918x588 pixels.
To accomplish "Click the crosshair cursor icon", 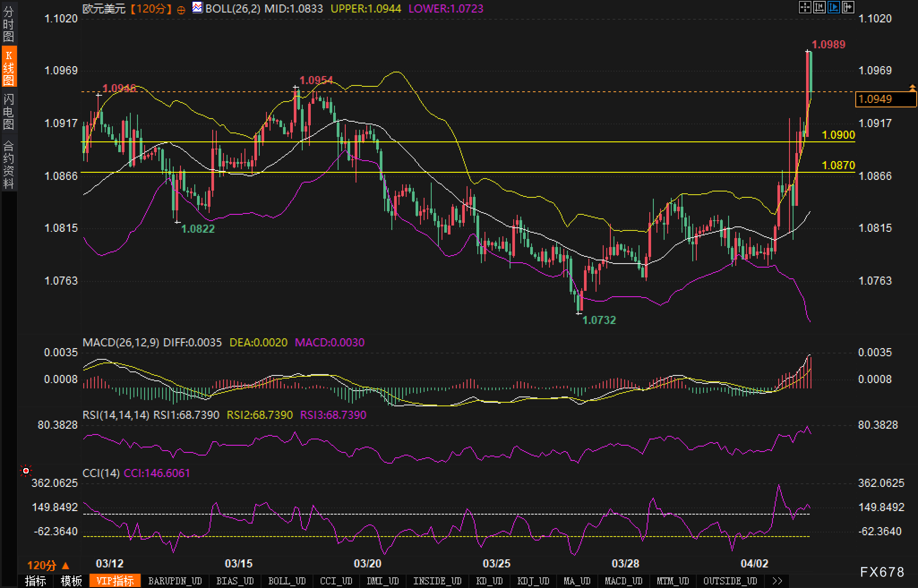I will tap(805, 7).
